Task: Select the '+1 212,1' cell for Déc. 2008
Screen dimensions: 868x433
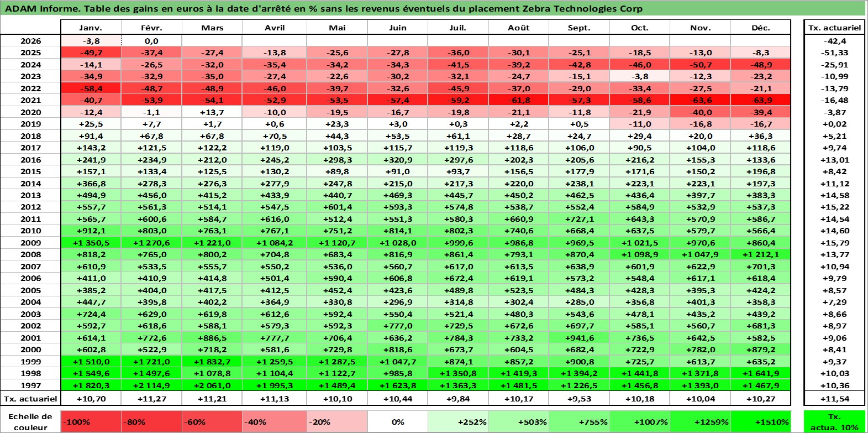Action: (x=761, y=254)
